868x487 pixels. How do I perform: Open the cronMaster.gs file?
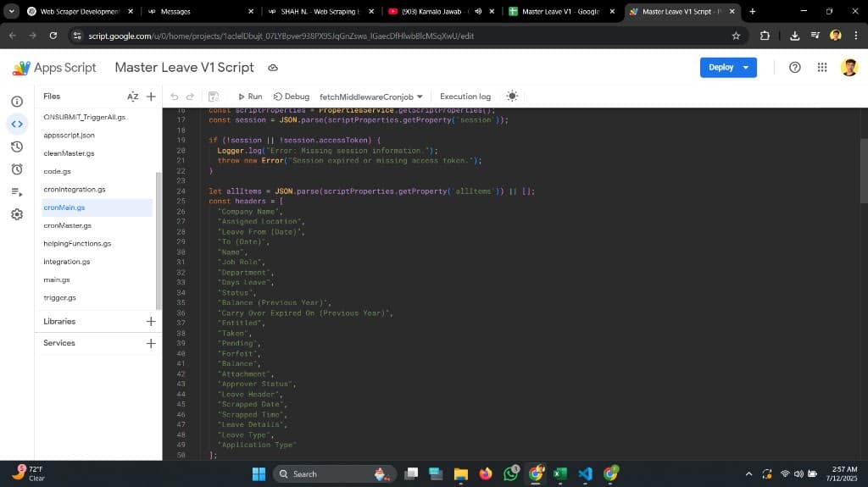pyautogui.click(x=68, y=226)
